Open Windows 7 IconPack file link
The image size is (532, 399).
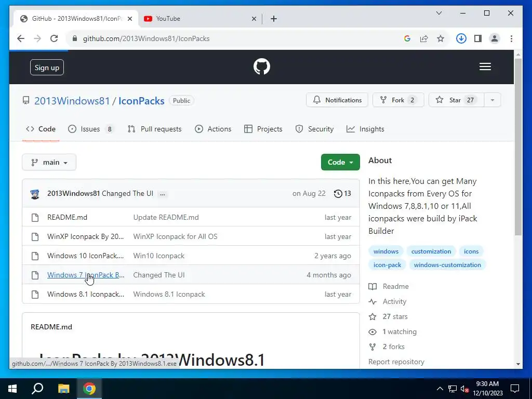pos(86,275)
